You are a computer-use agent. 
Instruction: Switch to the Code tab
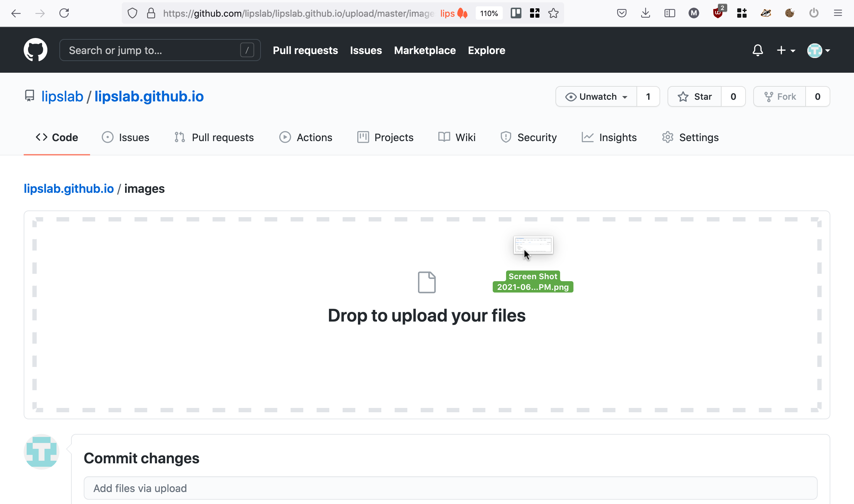(57, 137)
